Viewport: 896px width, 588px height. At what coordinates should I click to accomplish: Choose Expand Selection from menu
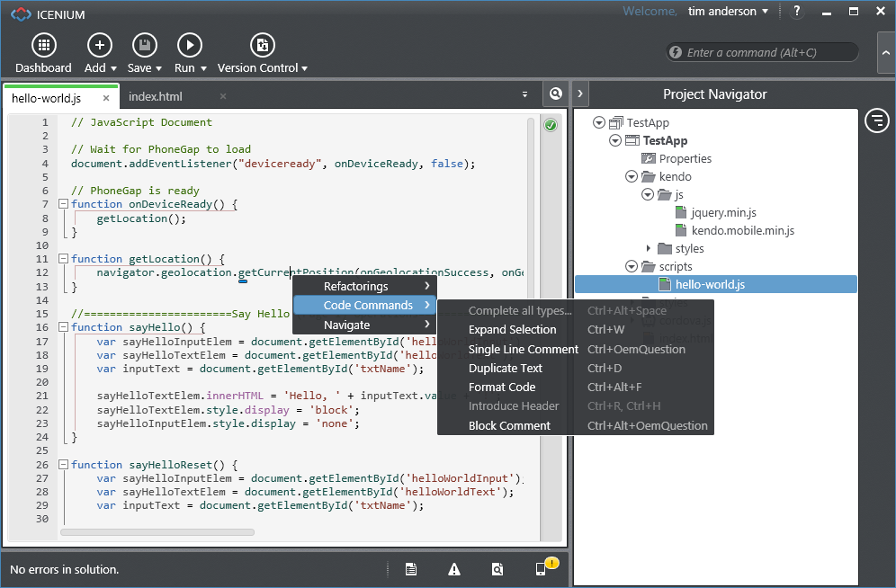[576, 329]
